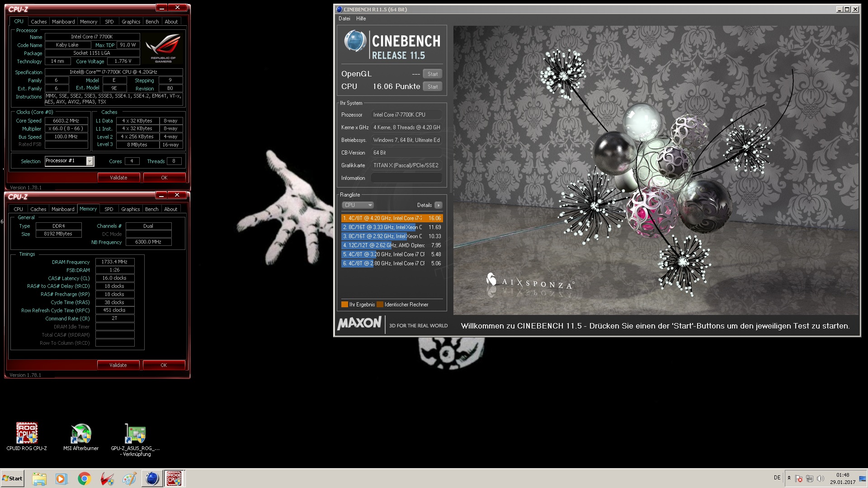868x488 pixels.
Task: Start the CPU benchmark test
Action: click(433, 87)
